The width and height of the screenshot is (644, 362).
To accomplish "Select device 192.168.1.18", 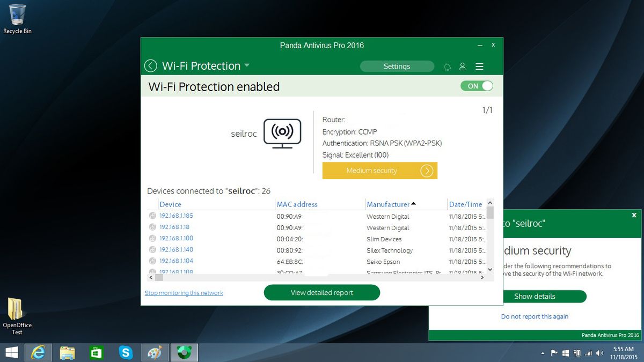I will point(174,227).
